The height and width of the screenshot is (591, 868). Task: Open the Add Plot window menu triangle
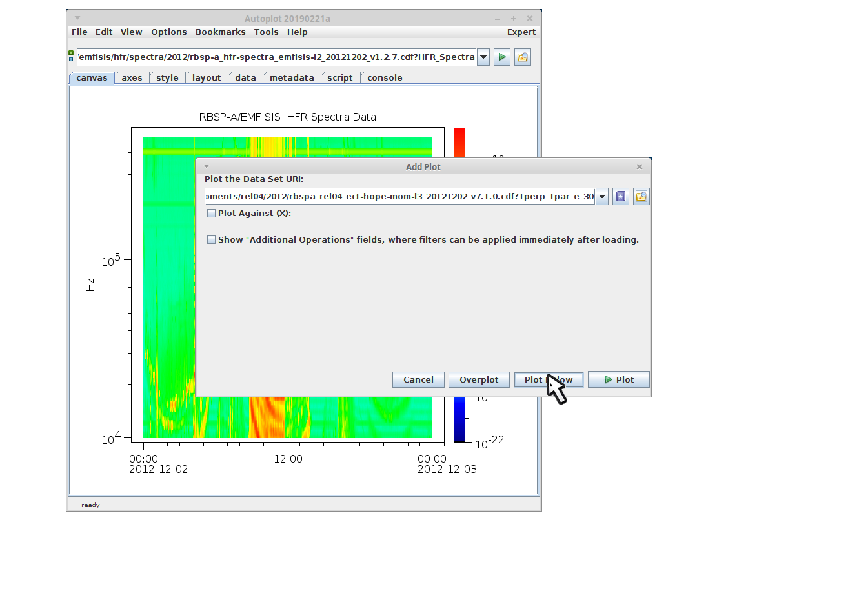tap(207, 166)
